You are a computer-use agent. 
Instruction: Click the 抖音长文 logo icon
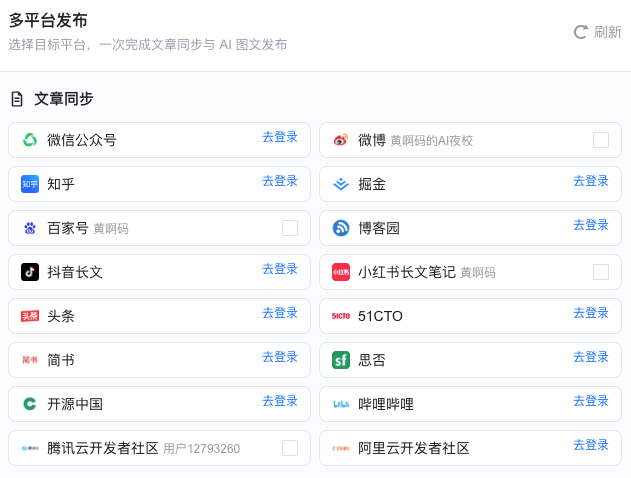(30, 272)
